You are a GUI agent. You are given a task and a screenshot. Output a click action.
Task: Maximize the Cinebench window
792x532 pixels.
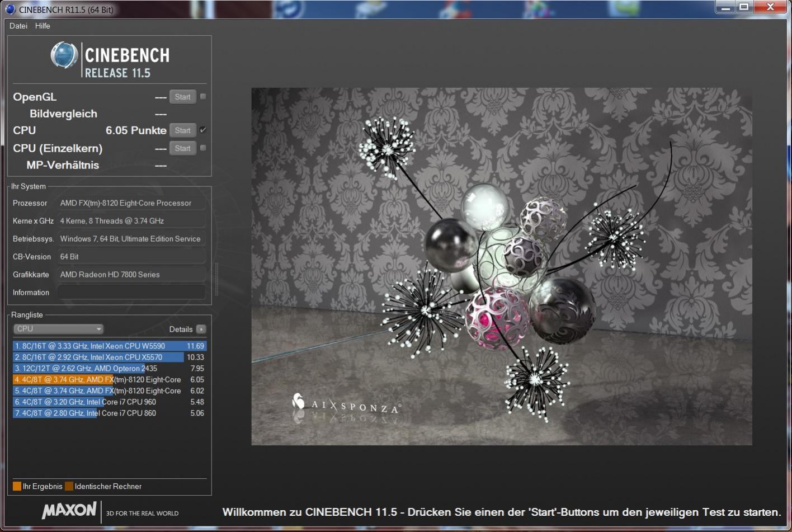coord(743,7)
